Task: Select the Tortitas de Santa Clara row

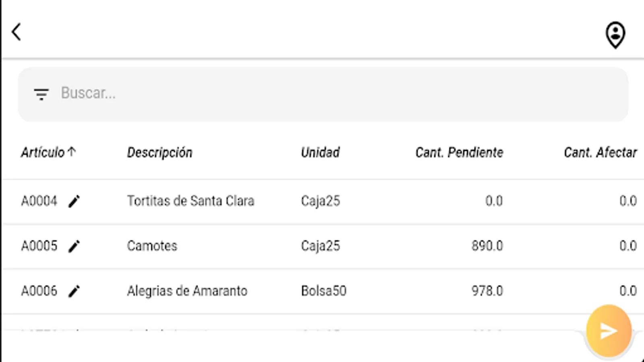Action: point(191,201)
